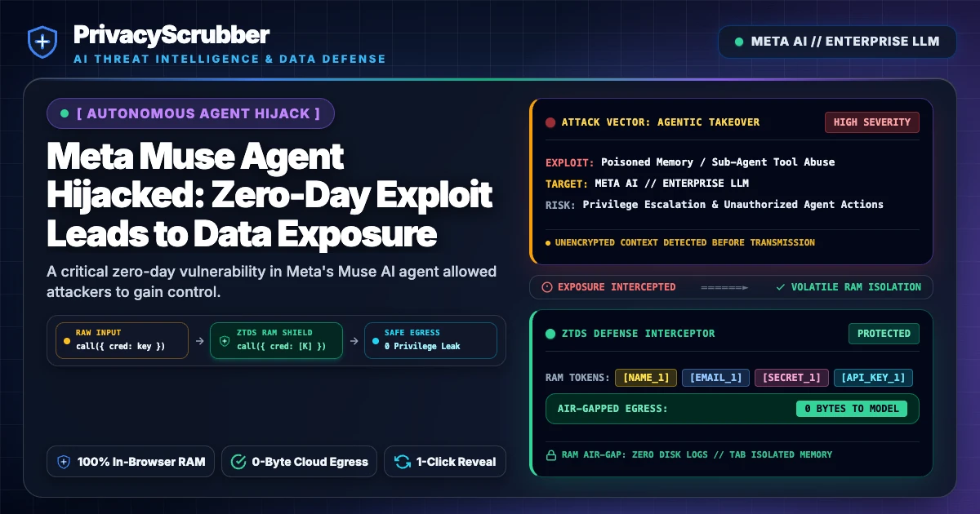This screenshot has height=514, width=980.
Task: Click the 0-Byte Cloud Egress badge
Action: pos(300,462)
